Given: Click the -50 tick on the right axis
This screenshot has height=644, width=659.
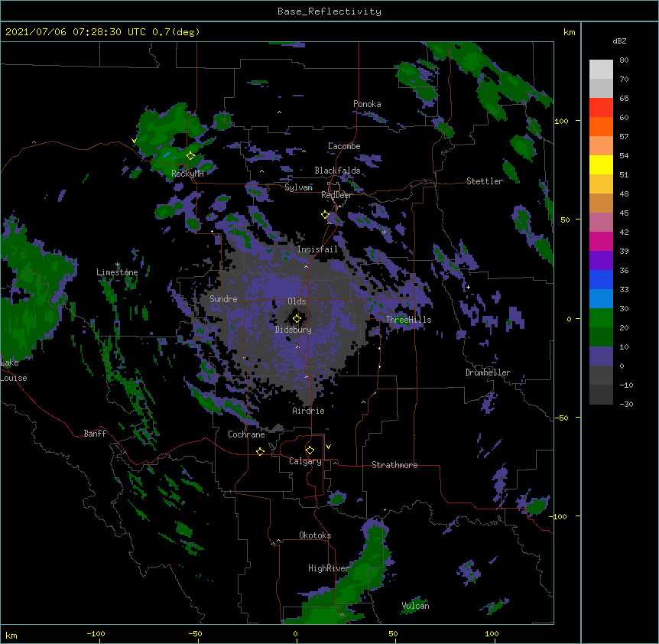Looking at the screenshot, I should pos(561,418).
